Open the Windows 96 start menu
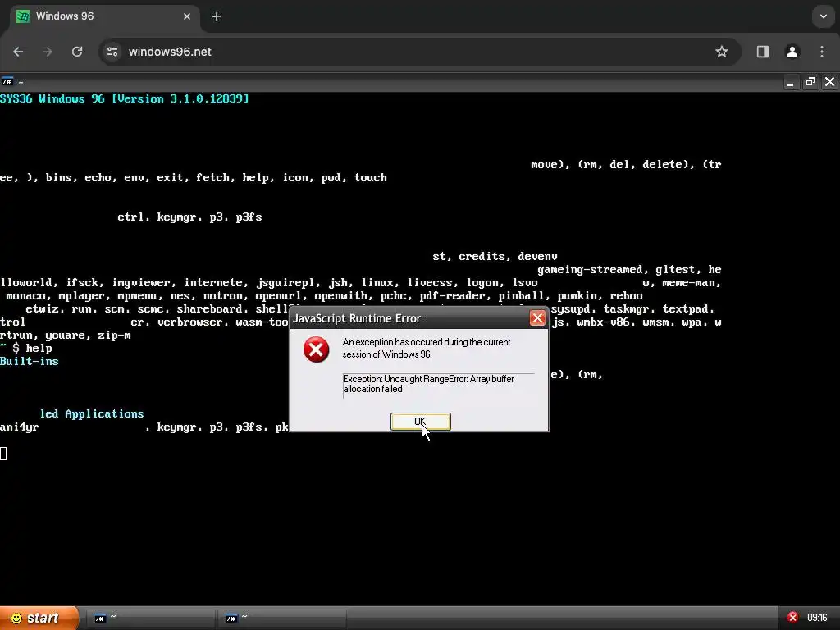This screenshot has height=630, width=840. (x=39, y=619)
